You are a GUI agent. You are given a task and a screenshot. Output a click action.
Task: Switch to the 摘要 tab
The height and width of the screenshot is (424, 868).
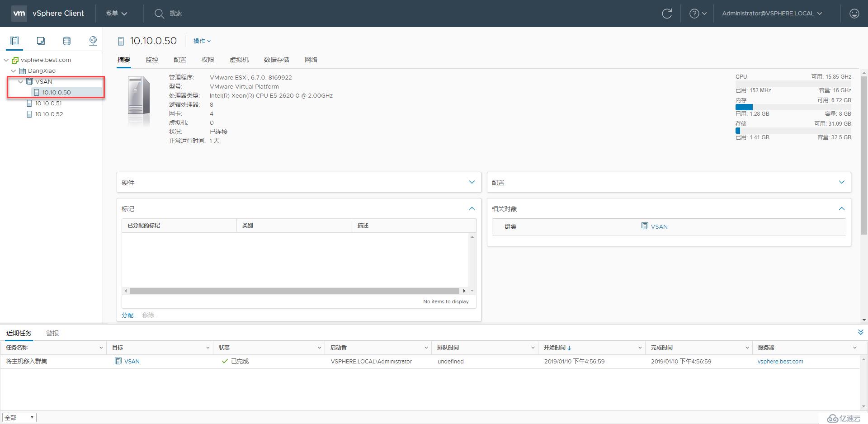coord(124,60)
